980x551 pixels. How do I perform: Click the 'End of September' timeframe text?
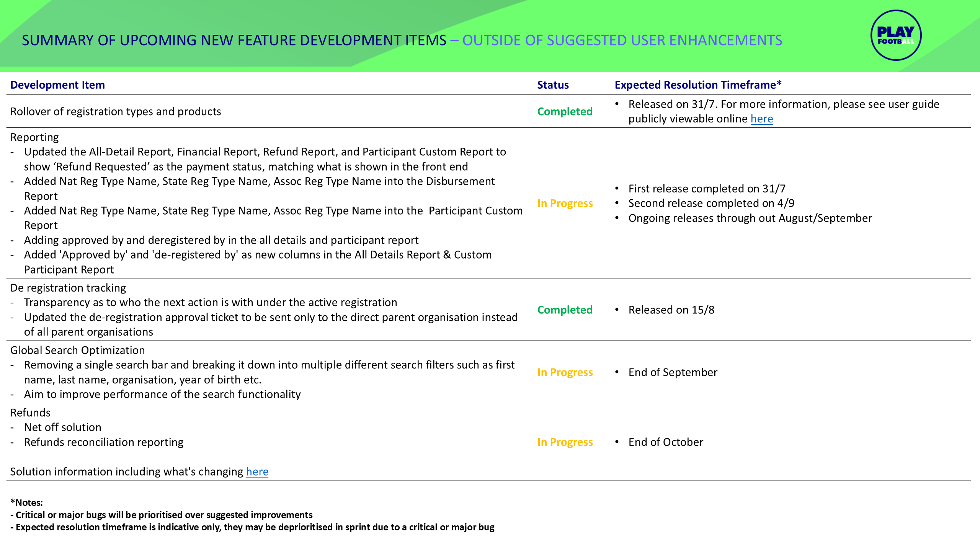[x=673, y=372]
